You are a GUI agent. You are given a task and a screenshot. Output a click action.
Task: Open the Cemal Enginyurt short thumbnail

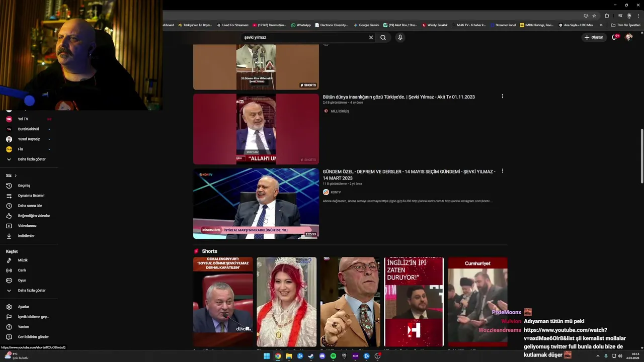point(223,302)
